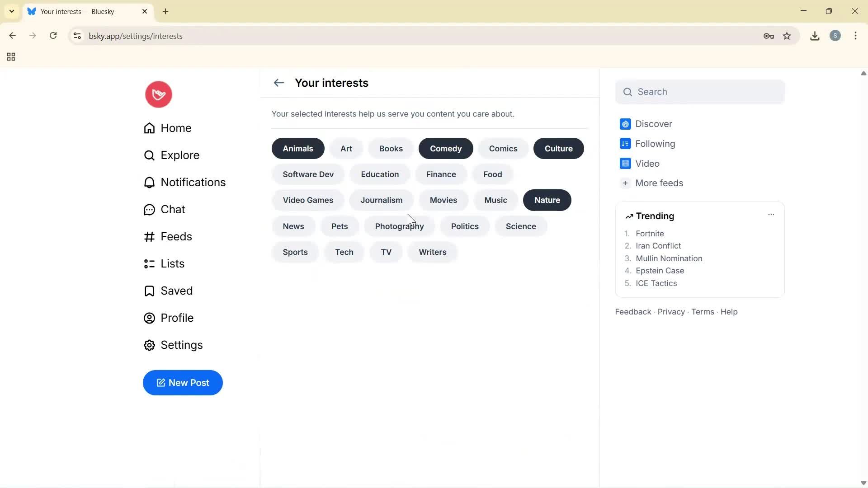Image resolution: width=868 pixels, height=488 pixels.
Task: Deselect the Nature interest
Action: tap(547, 200)
